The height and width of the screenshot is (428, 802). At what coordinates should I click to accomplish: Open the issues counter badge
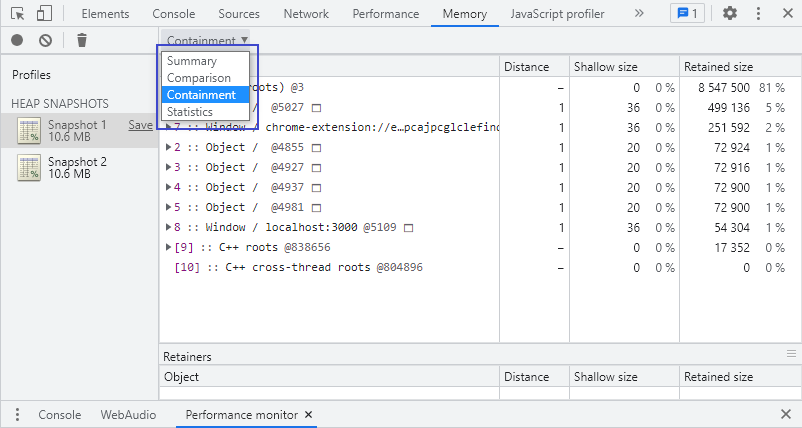685,14
